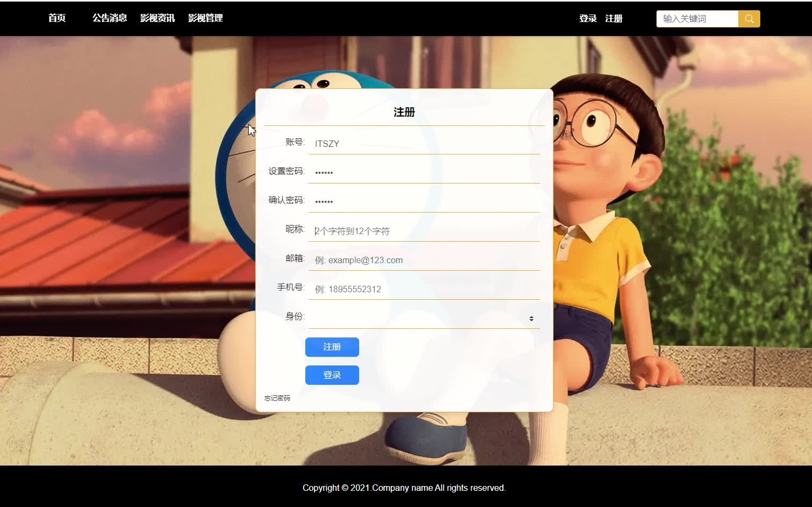
Task: Focus the 设置密码 password field
Action: [x=424, y=173]
